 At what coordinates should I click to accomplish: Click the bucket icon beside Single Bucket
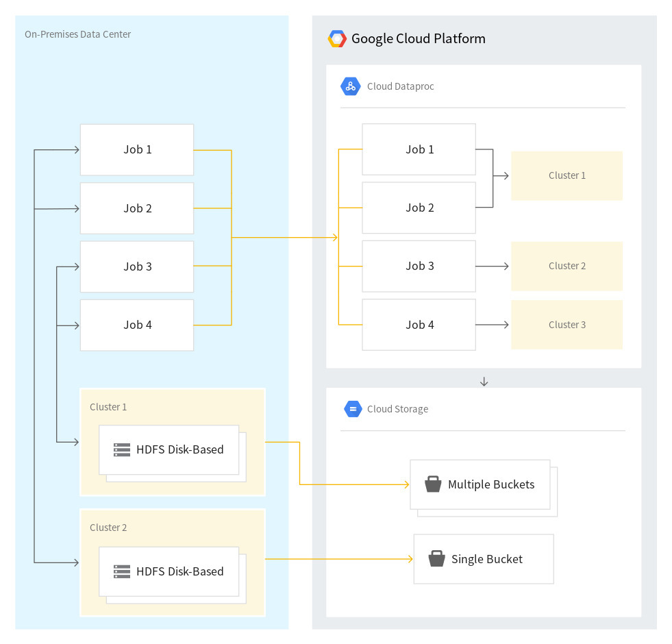click(x=437, y=558)
